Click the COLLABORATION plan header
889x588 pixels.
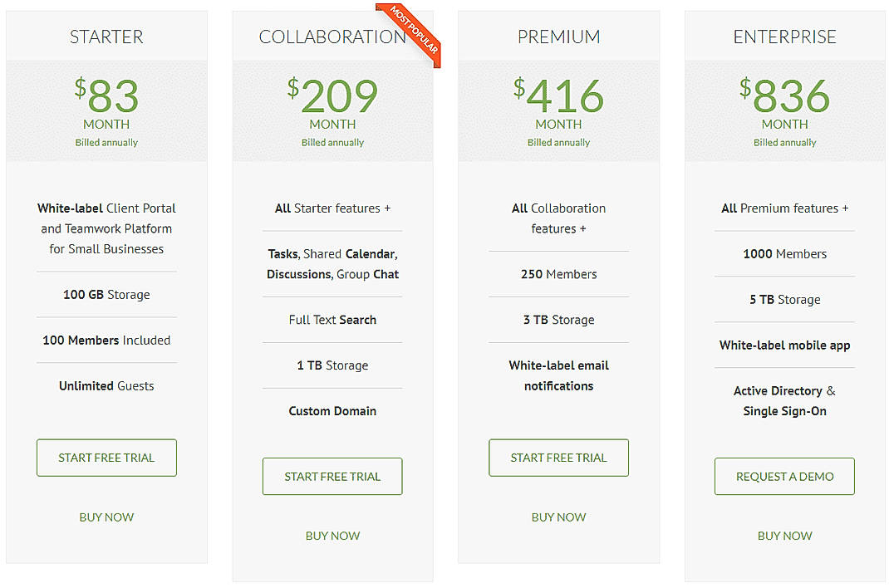pyautogui.click(x=332, y=37)
